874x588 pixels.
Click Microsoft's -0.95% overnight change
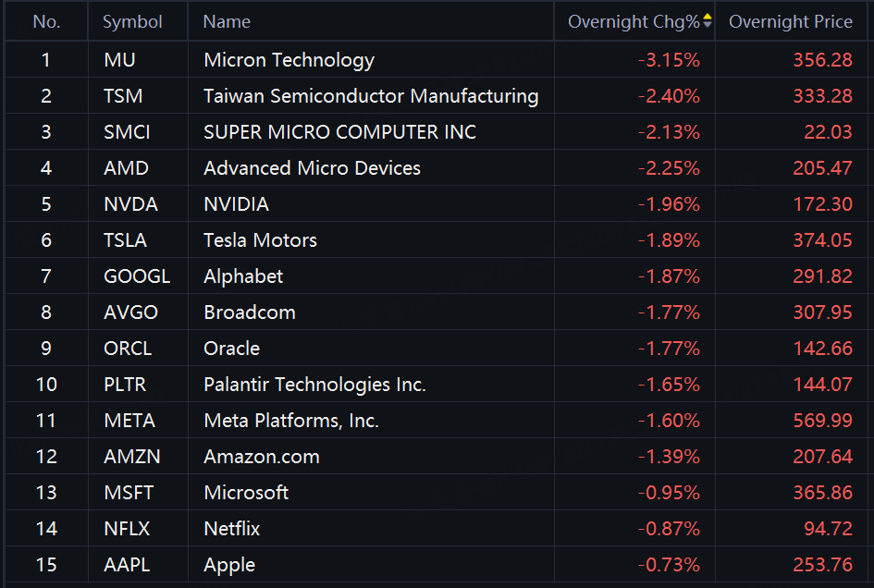669,493
